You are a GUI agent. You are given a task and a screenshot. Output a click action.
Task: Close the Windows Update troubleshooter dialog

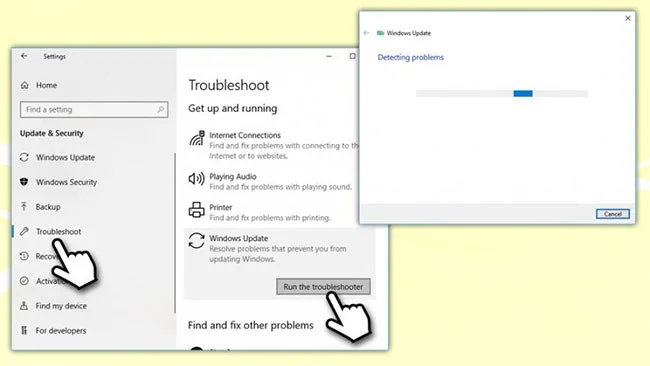click(628, 18)
